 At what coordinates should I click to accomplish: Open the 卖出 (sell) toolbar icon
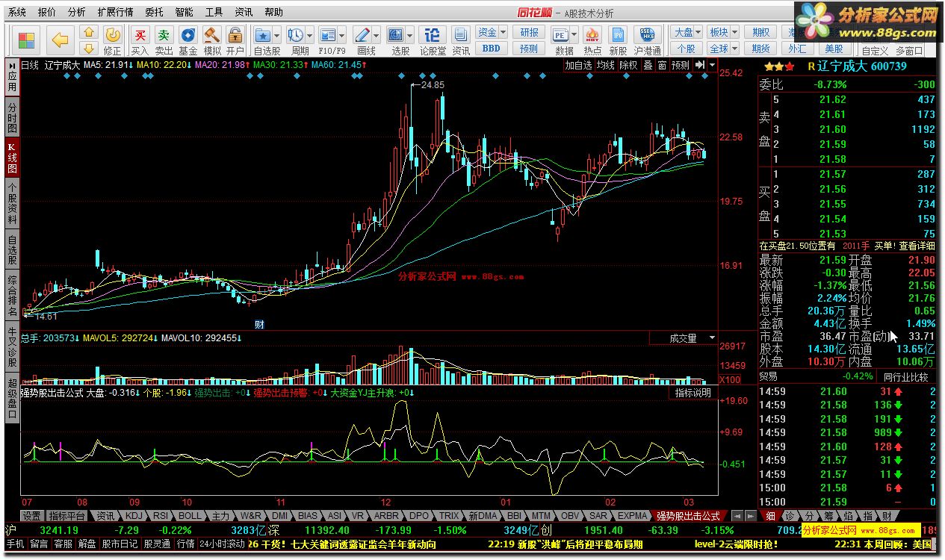[164, 34]
